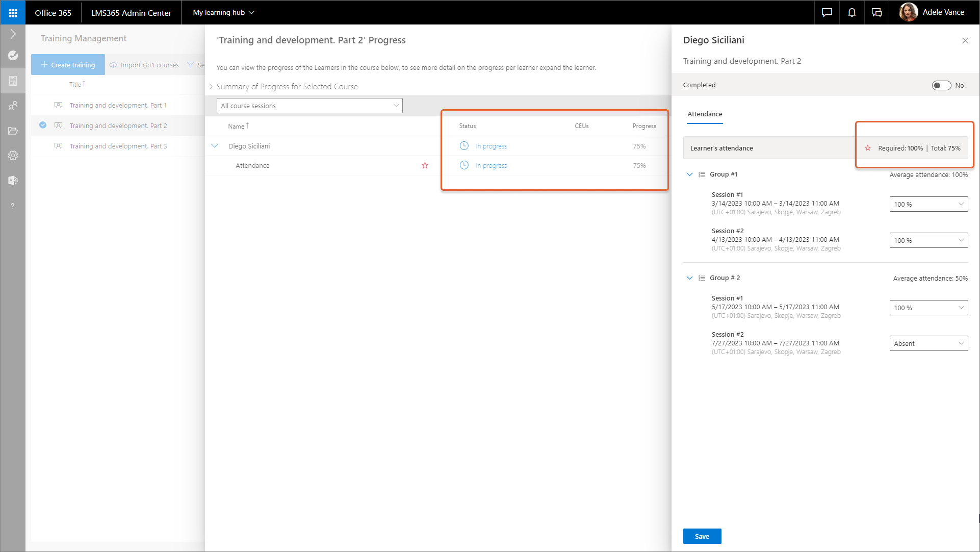
Task: Select the Attendance tab
Action: point(704,114)
